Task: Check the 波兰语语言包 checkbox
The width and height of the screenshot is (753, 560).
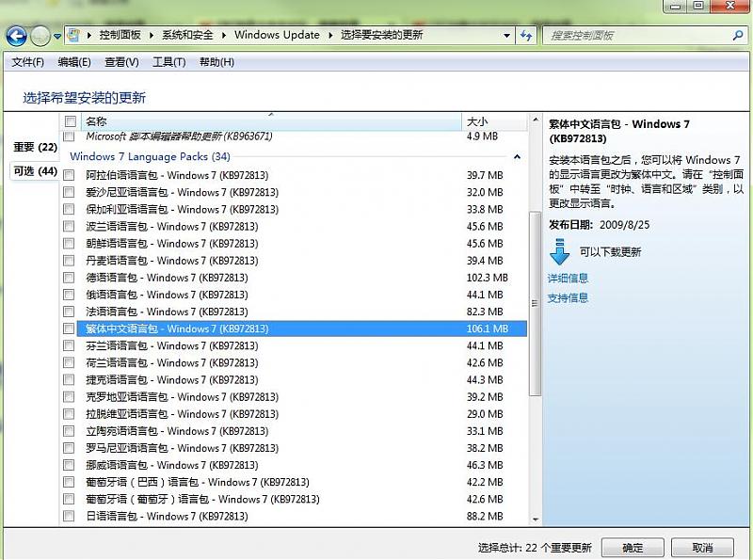Action: (69, 226)
